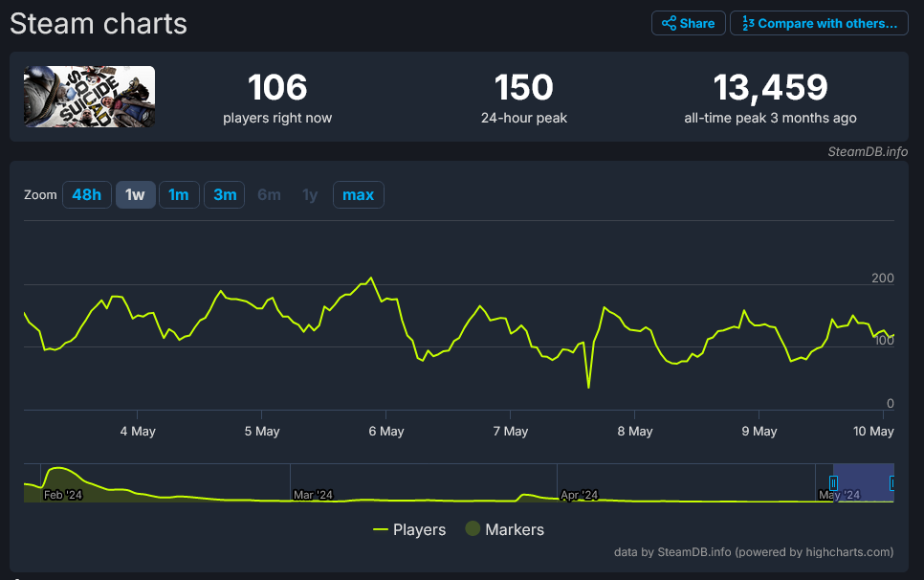The image size is (924, 580).
Task: Click the Players legend line swatch
Action: pos(381,529)
